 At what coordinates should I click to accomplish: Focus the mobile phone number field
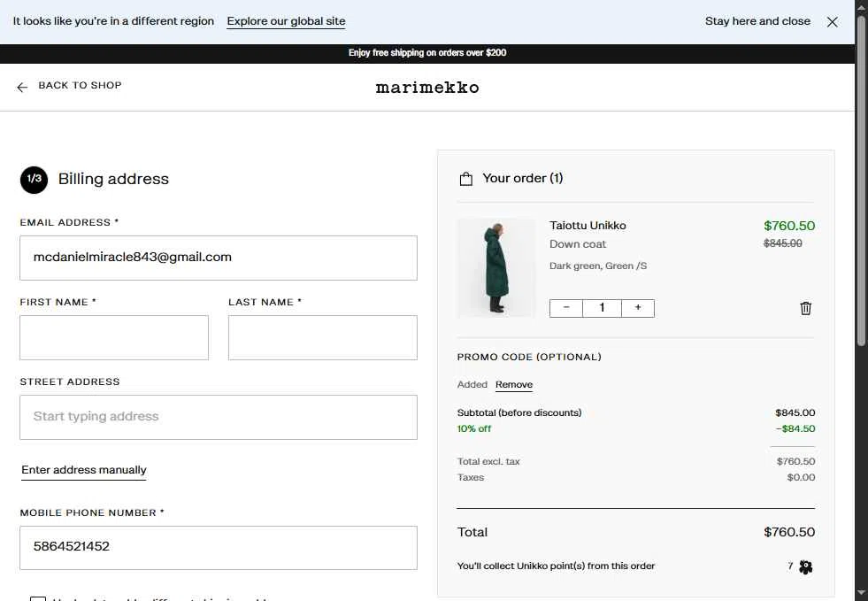point(219,547)
